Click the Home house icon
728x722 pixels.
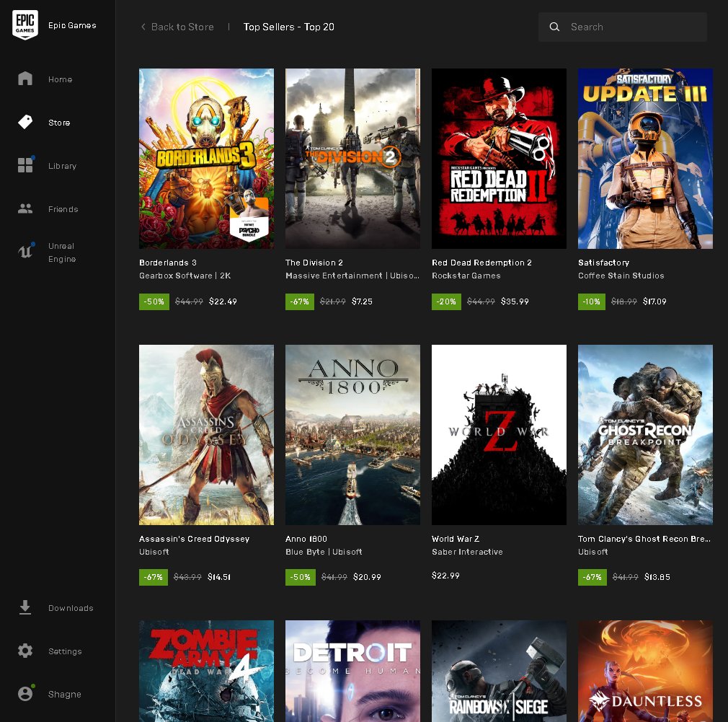(x=25, y=79)
